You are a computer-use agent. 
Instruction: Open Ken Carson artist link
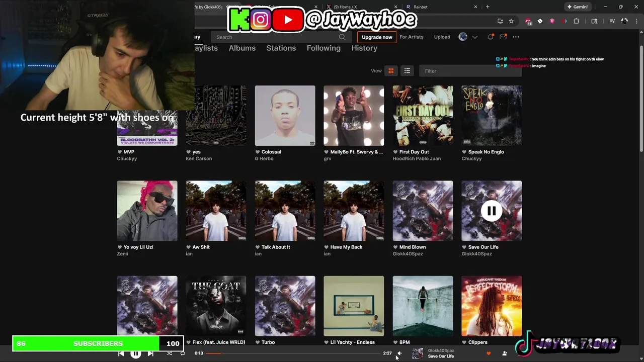pyautogui.click(x=199, y=159)
